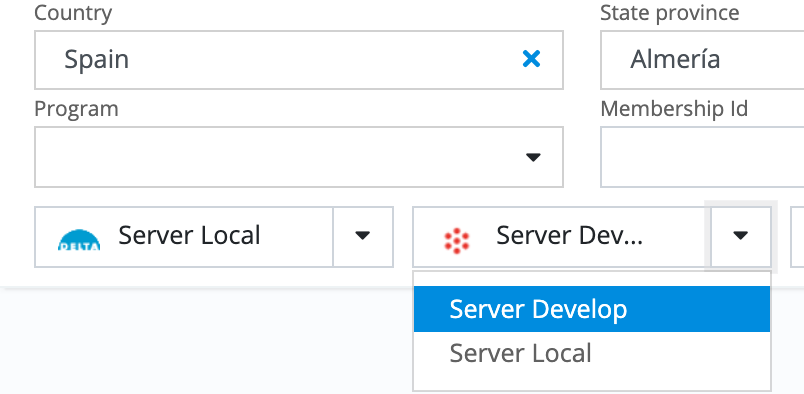The image size is (804, 394).
Task: Click the Delta logo on Server Local button
Action: coord(79,239)
